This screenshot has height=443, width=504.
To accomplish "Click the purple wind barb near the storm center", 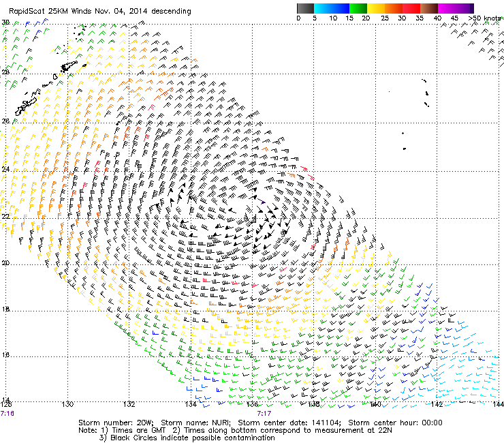I will tap(261, 201).
